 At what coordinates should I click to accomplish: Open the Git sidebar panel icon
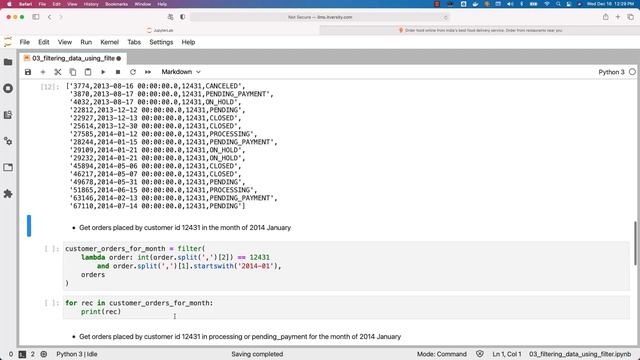[8, 115]
